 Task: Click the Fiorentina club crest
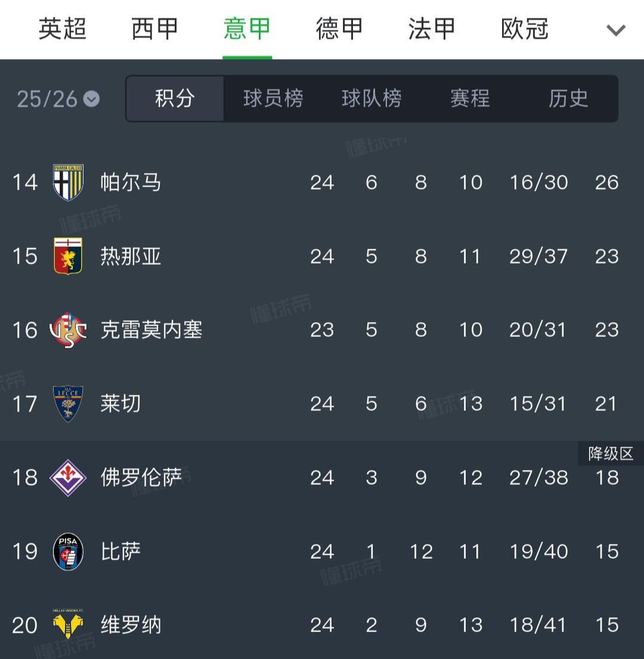67,477
